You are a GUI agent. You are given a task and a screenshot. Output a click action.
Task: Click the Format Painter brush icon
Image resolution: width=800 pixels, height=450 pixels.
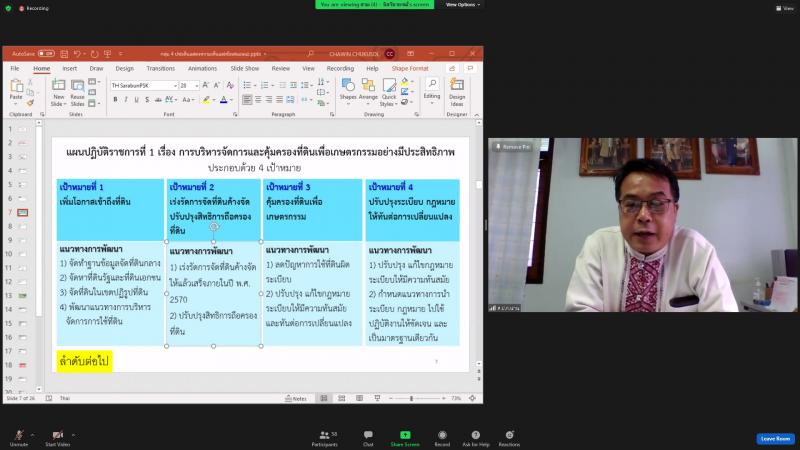coord(30,103)
